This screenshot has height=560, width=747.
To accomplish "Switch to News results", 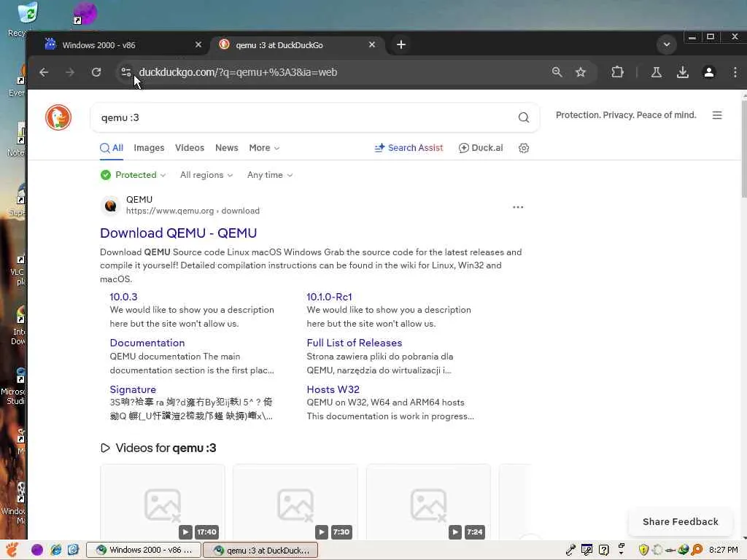I will point(227,148).
